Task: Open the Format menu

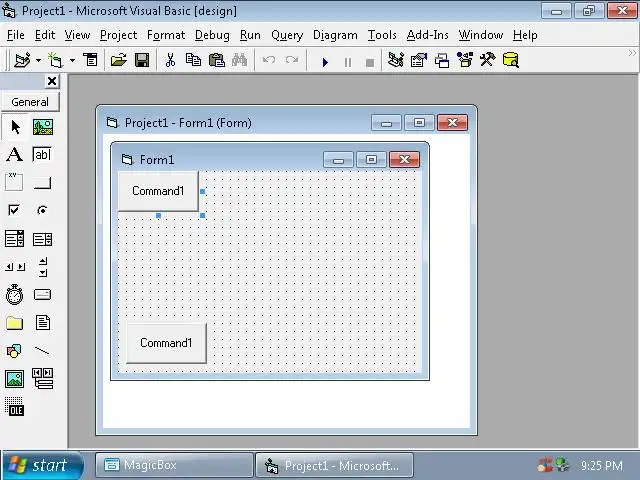Action: point(166,35)
